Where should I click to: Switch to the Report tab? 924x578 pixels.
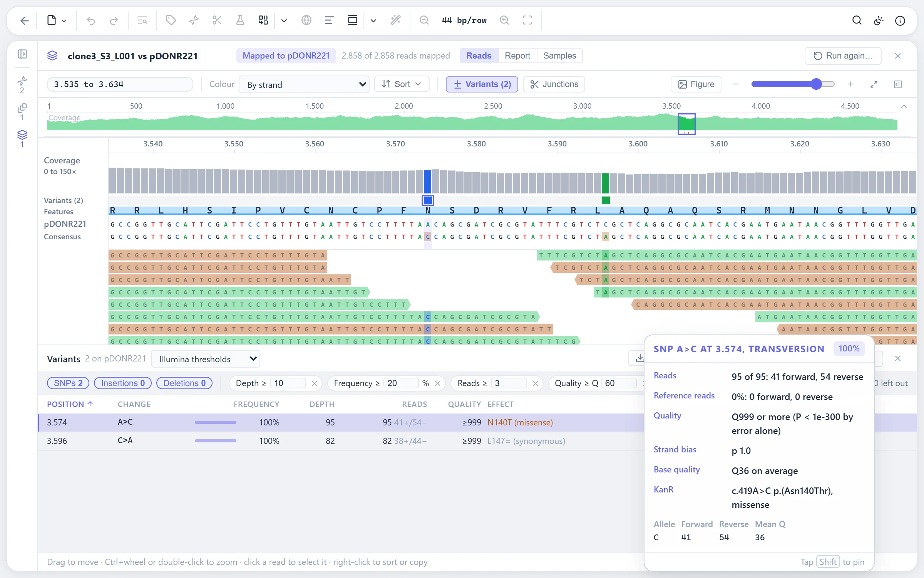click(517, 55)
